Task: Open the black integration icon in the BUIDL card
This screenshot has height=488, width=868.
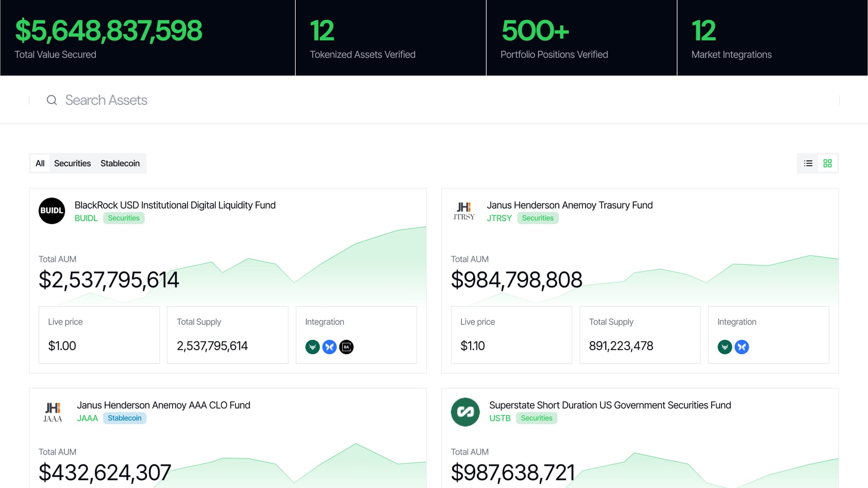Action: (x=346, y=347)
